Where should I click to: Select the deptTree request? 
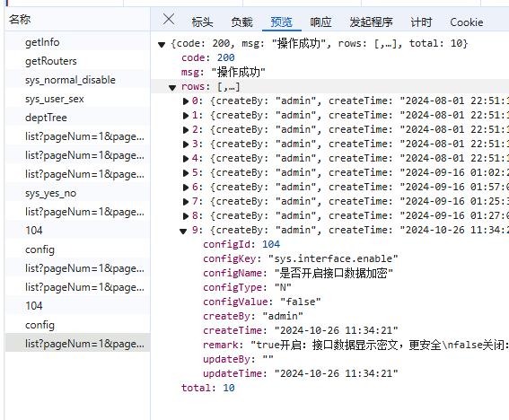pyautogui.click(x=77, y=118)
